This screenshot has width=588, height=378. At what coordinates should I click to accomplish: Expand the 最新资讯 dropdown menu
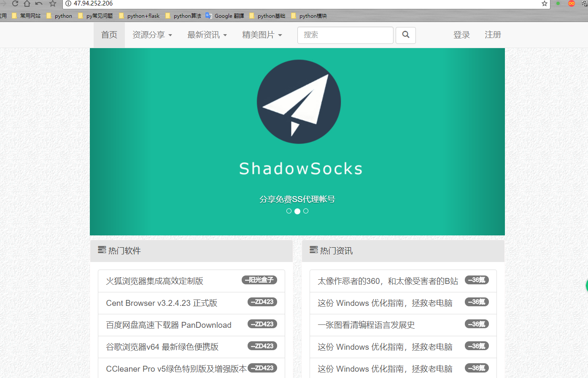click(207, 35)
